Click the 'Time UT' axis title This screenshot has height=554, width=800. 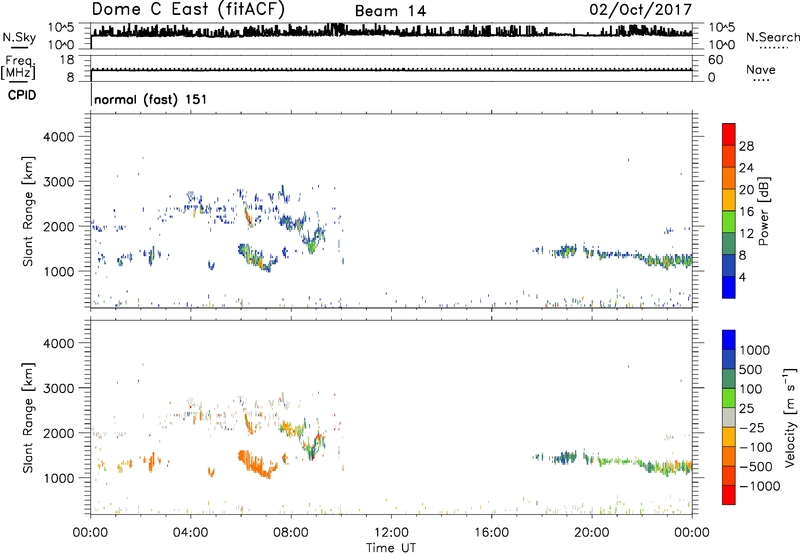[x=391, y=547]
